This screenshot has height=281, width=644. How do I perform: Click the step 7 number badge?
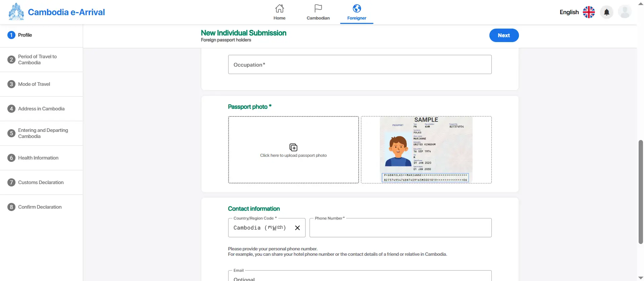(11, 182)
